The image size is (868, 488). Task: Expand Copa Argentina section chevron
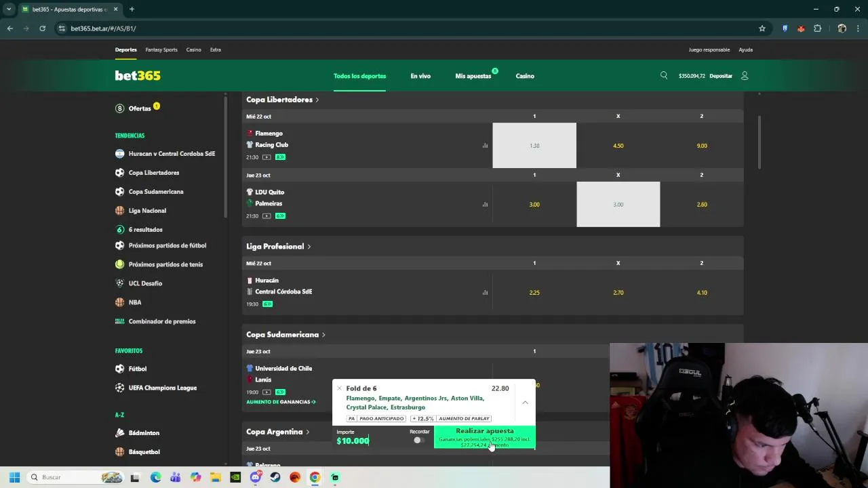[307, 432]
